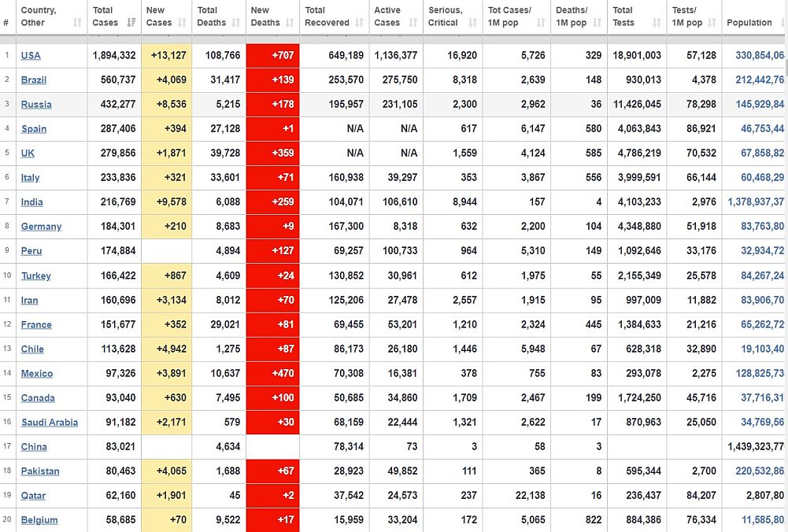Go to the India link

click(31, 202)
